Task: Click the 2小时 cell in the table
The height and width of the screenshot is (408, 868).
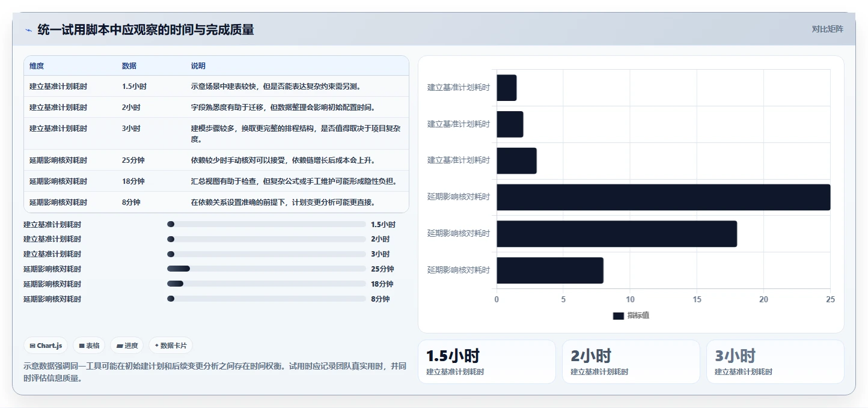Action: (x=131, y=108)
